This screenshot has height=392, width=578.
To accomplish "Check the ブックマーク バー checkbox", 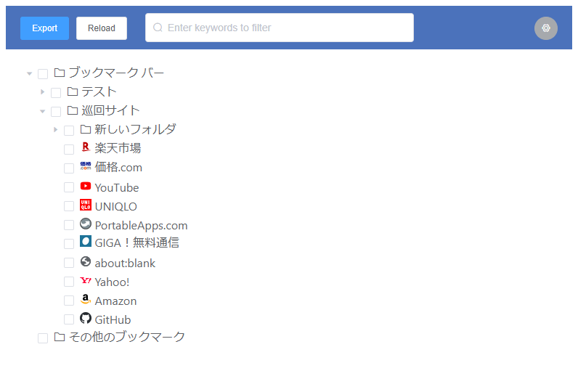I will click(43, 74).
